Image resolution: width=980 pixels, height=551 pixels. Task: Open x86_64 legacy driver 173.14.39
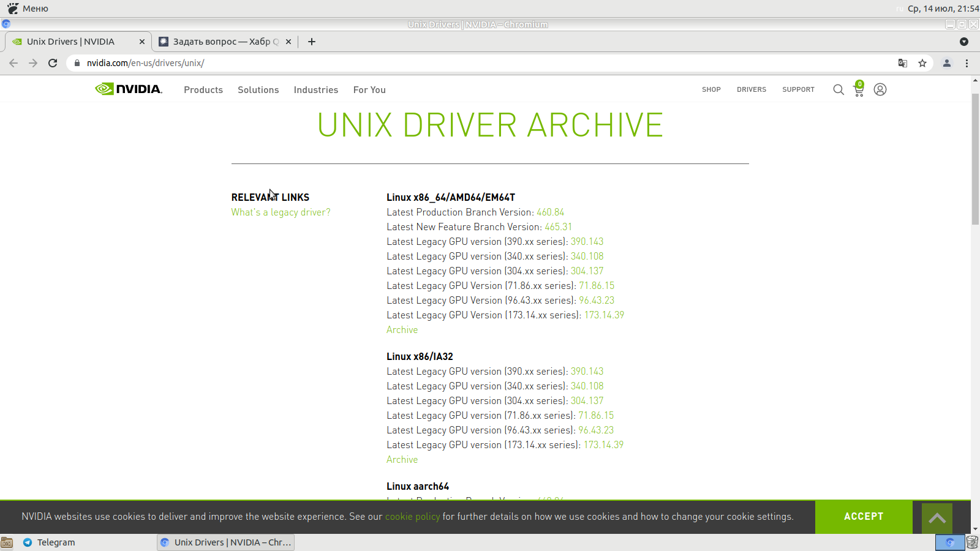[604, 315]
